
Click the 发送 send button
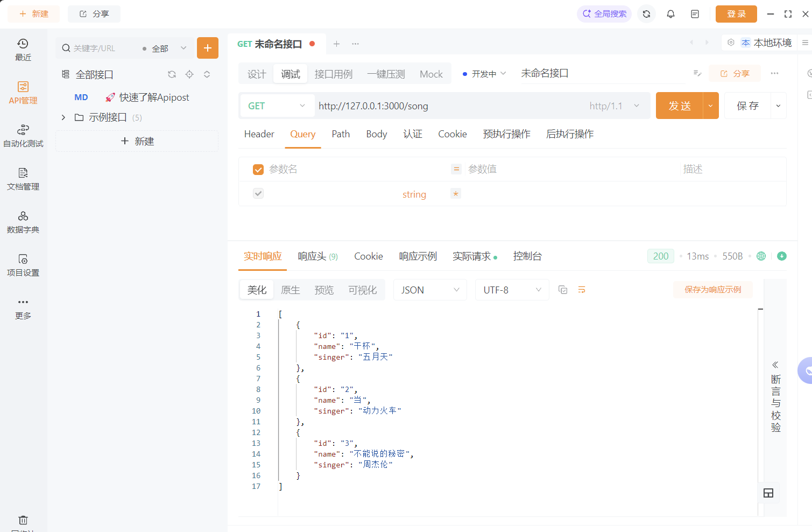(x=680, y=106)
